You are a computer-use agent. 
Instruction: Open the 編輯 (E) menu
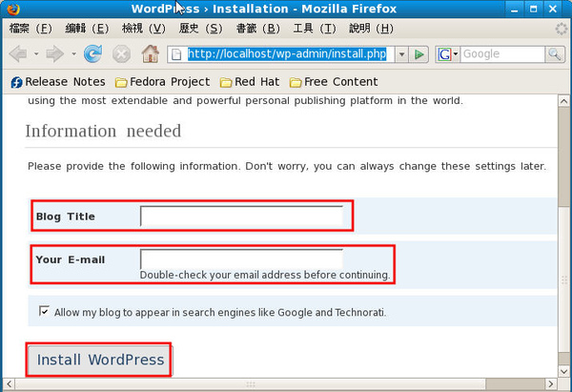coord(87,29)
